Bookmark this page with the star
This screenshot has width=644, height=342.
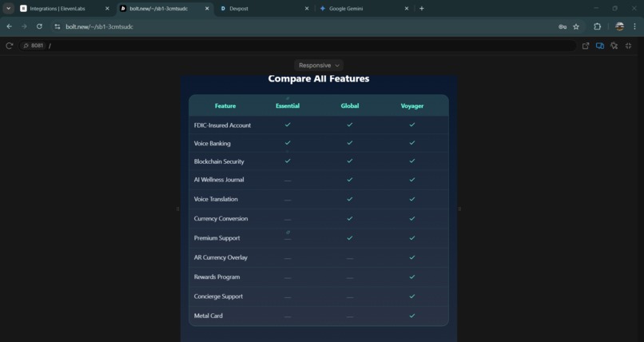tap(576, 26)
